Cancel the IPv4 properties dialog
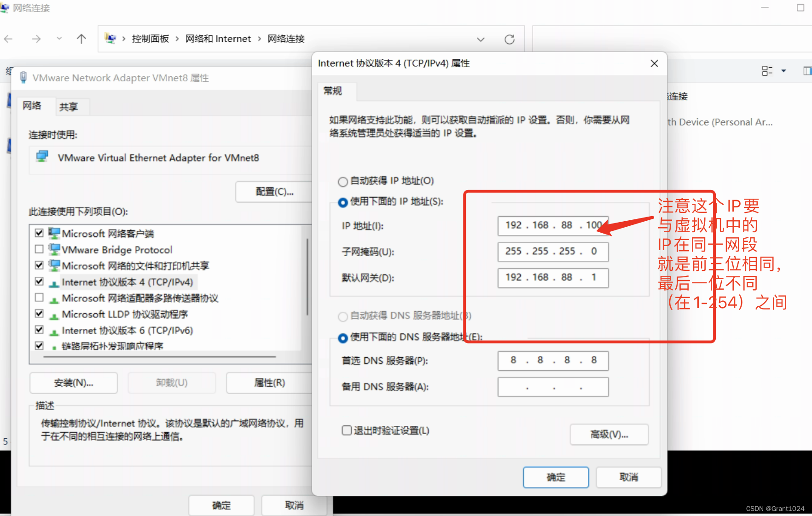Viewport: 812px width, 516px height. (628, 477)
